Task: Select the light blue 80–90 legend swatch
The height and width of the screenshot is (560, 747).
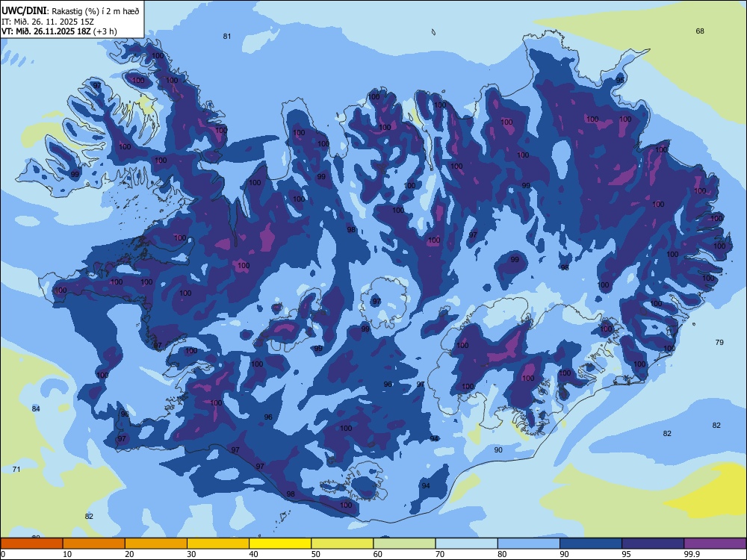Action: (529, 544)
